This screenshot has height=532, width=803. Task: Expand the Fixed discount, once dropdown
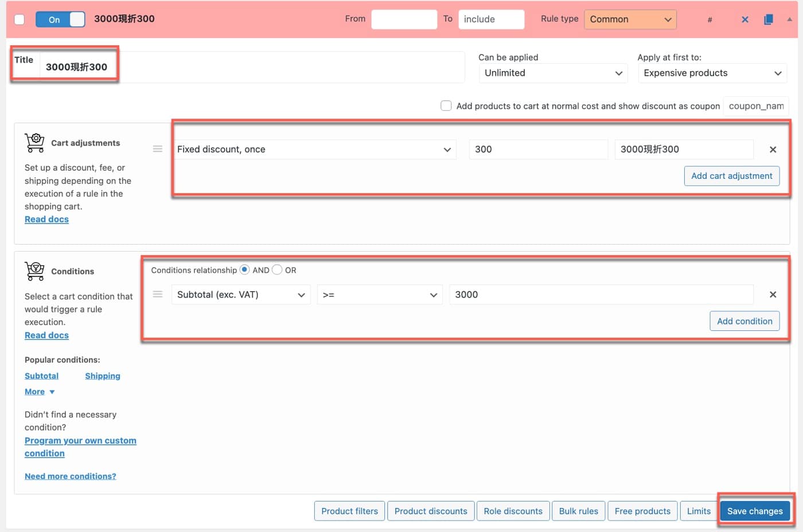pyautogui.click(x=314, y=150)
